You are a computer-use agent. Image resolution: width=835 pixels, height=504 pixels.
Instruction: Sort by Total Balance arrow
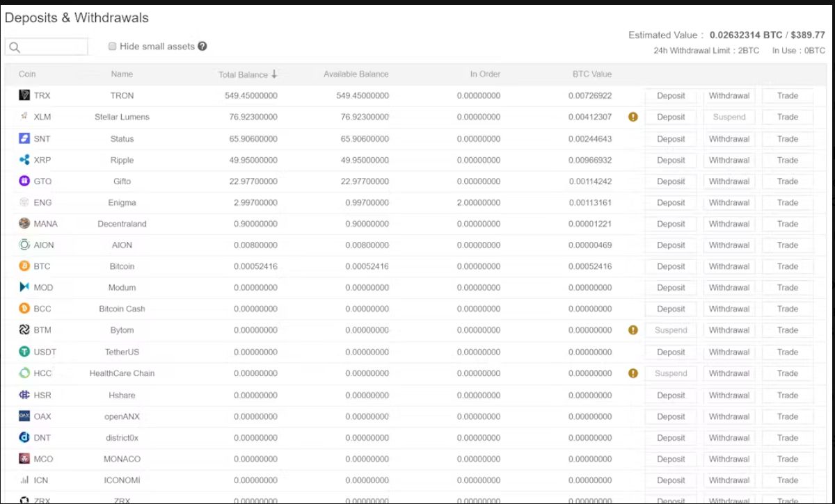coord(275,74)
